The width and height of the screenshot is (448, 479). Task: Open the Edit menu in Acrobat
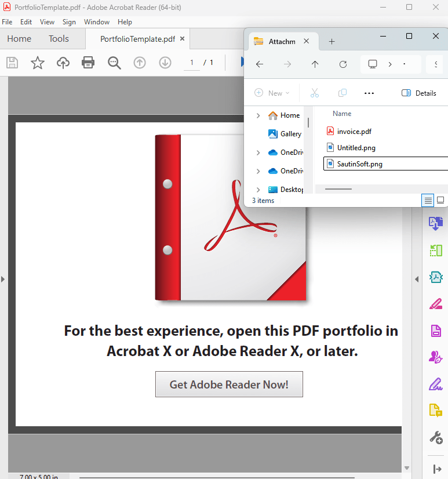(26, 22)
